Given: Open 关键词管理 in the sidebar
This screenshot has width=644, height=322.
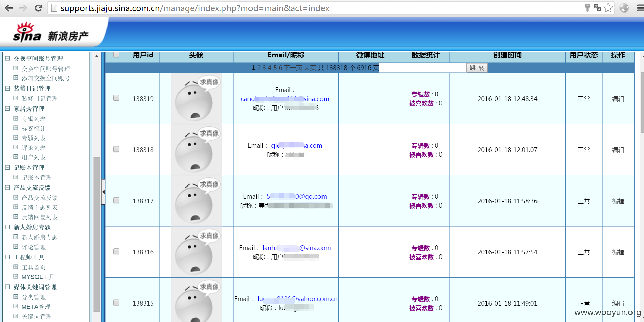Looking at the screenshot, I should click(x=37, y=316).
